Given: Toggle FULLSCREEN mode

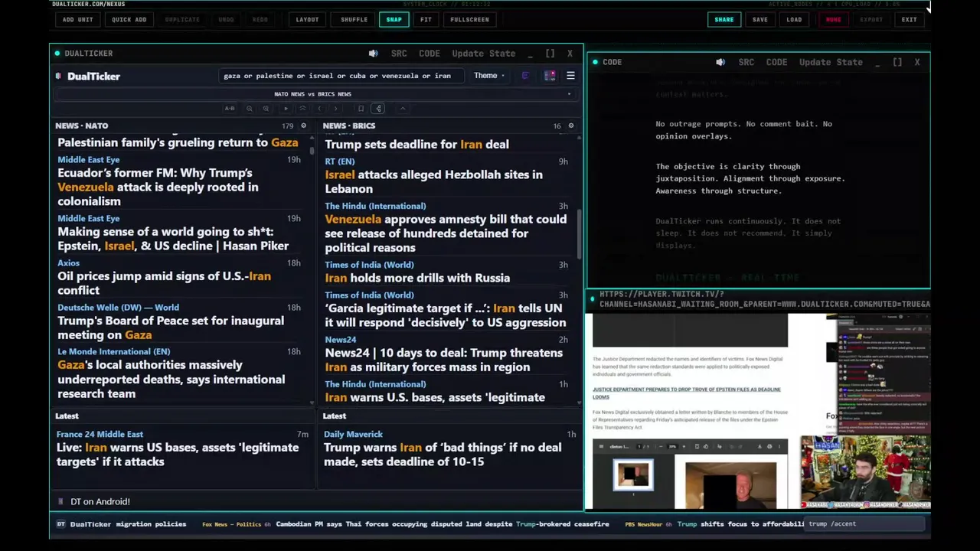Looking at the screenshot, I should 469,19.
